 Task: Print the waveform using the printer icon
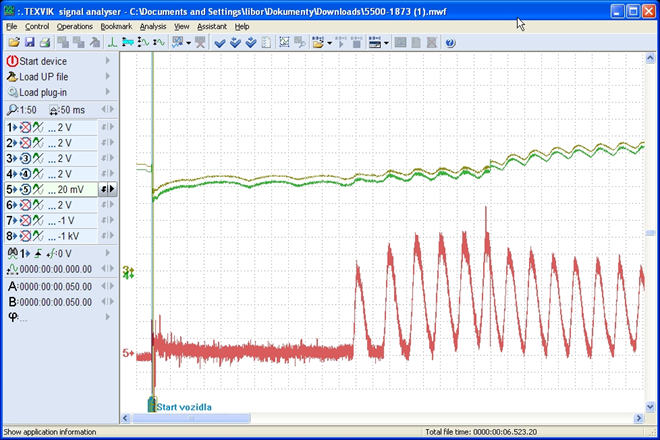click(x=45, y=43)
